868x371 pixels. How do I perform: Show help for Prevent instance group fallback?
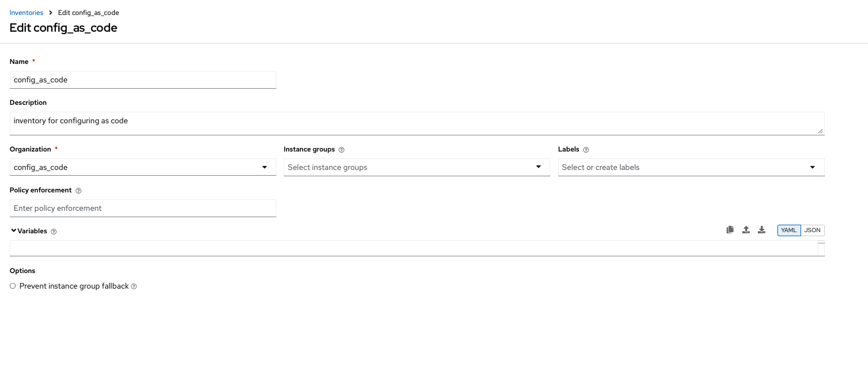pyautogui.click(x=134, y=286)
